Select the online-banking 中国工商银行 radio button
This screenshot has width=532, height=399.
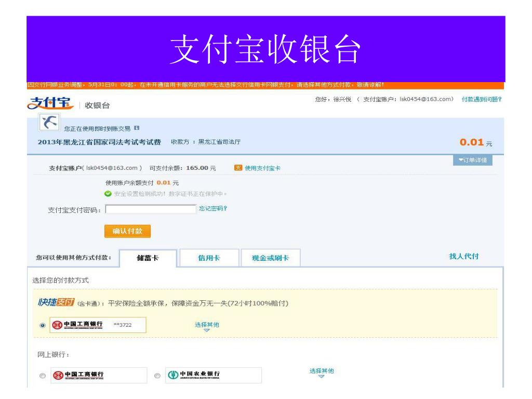(x=43, y=376)
